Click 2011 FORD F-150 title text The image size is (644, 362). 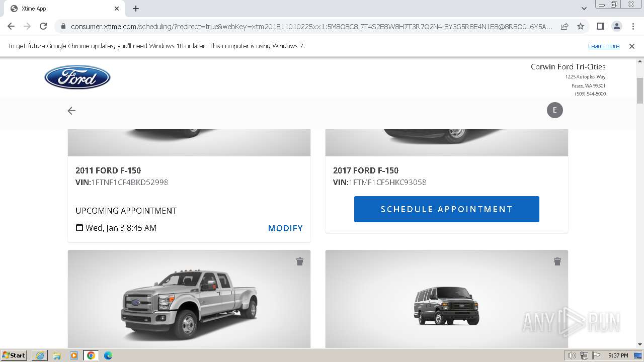108,170
